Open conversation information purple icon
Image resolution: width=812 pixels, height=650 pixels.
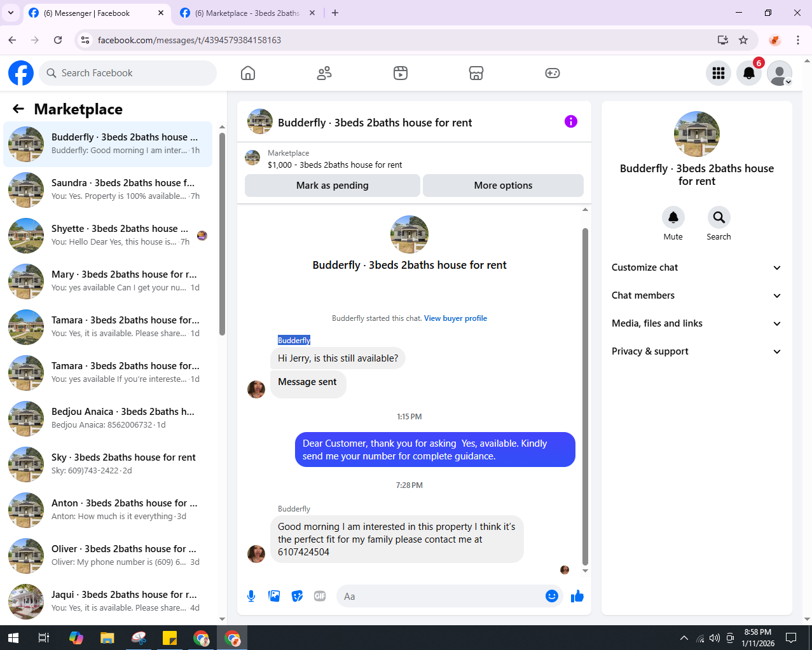tap(571, 121)
